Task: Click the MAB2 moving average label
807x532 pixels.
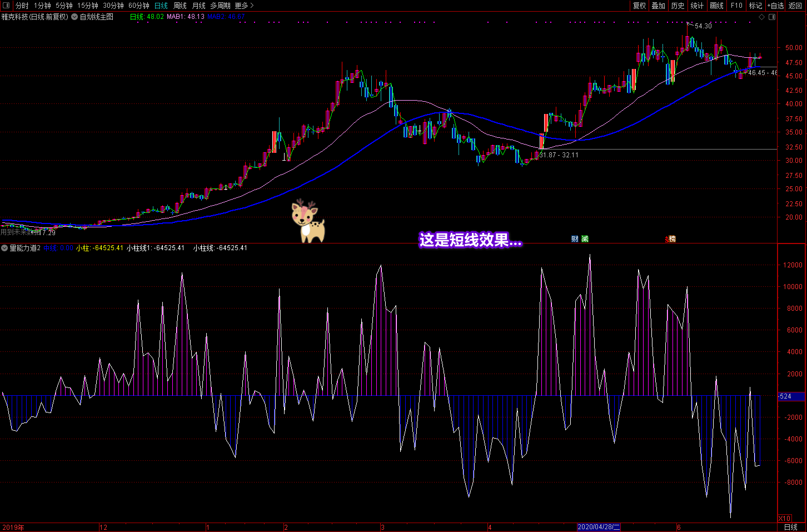Action: (226, 17)
